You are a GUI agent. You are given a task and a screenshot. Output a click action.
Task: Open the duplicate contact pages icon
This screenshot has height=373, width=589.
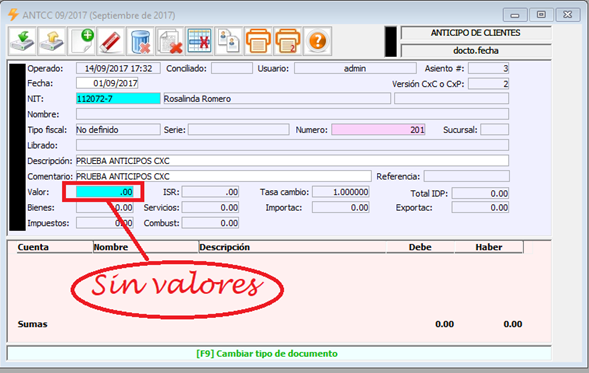click(229, 41)
